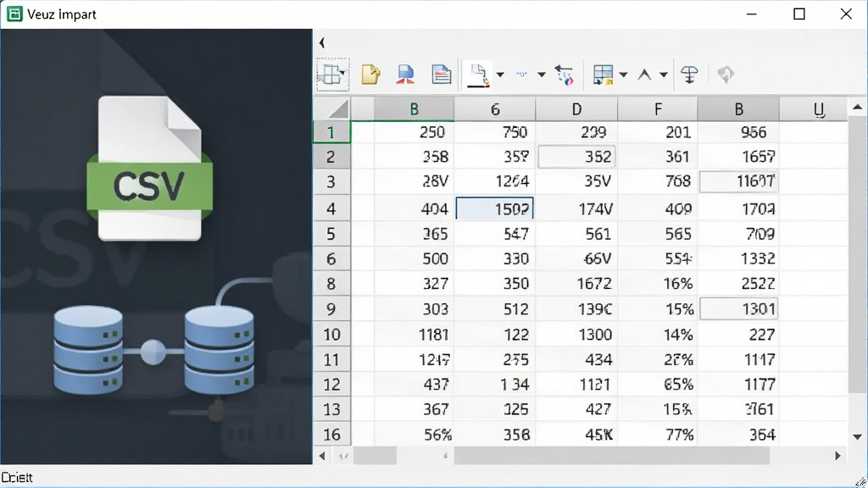Click the yellow note page toolbar icon
Screen dimensions: 868x488
click(x=370, y=75)
